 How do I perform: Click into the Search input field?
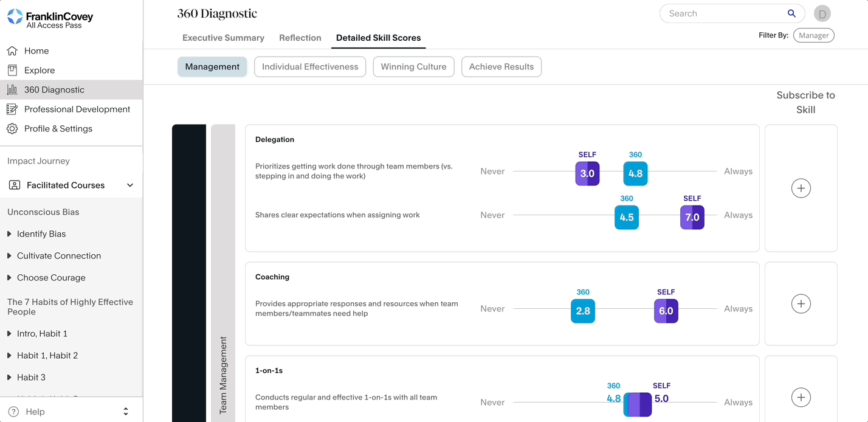tap(723, 13)
